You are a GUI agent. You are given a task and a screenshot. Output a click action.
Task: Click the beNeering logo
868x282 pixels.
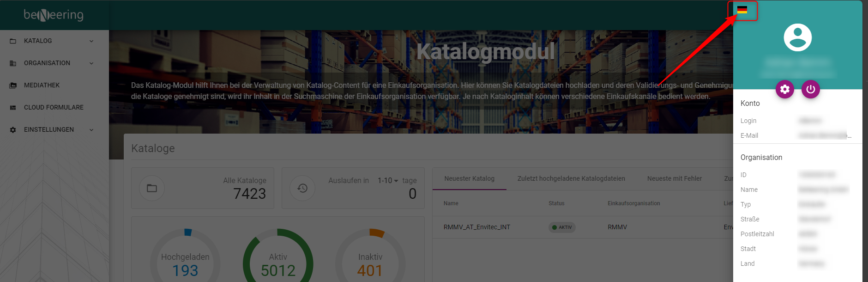(54, 15)
